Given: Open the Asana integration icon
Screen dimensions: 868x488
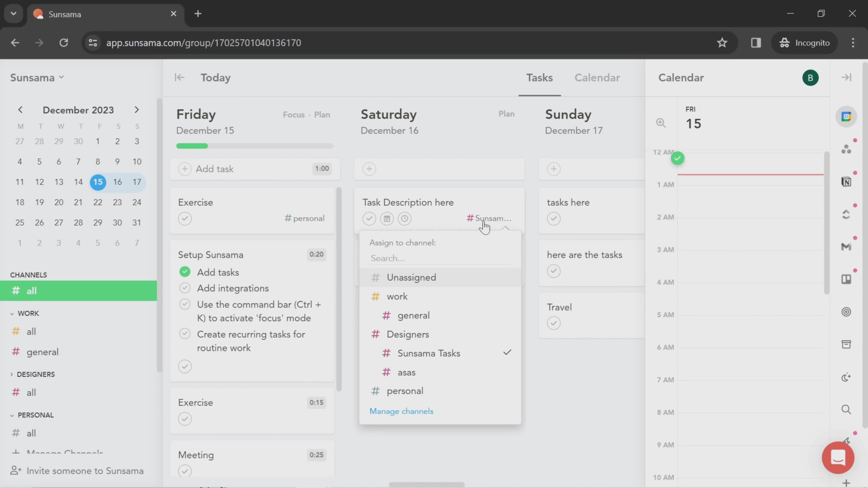Looking at the screenshot, I should [846, 149].
